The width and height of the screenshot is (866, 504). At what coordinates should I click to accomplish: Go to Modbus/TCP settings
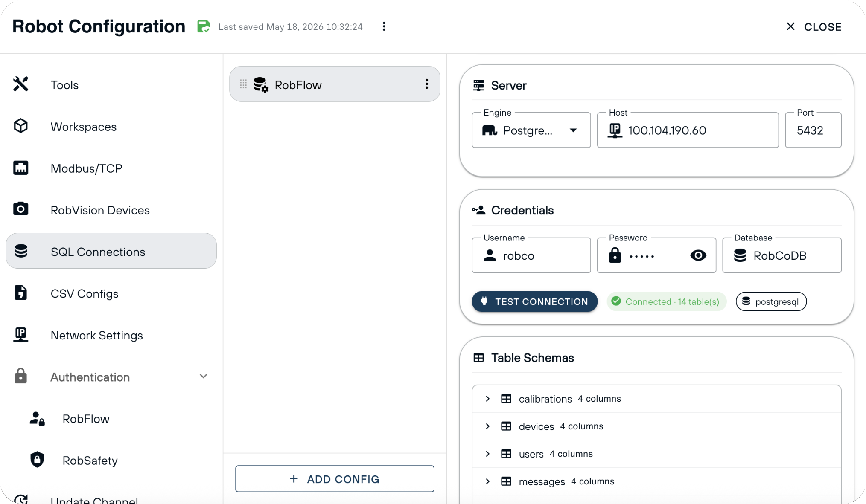click(x=111, y=168)
